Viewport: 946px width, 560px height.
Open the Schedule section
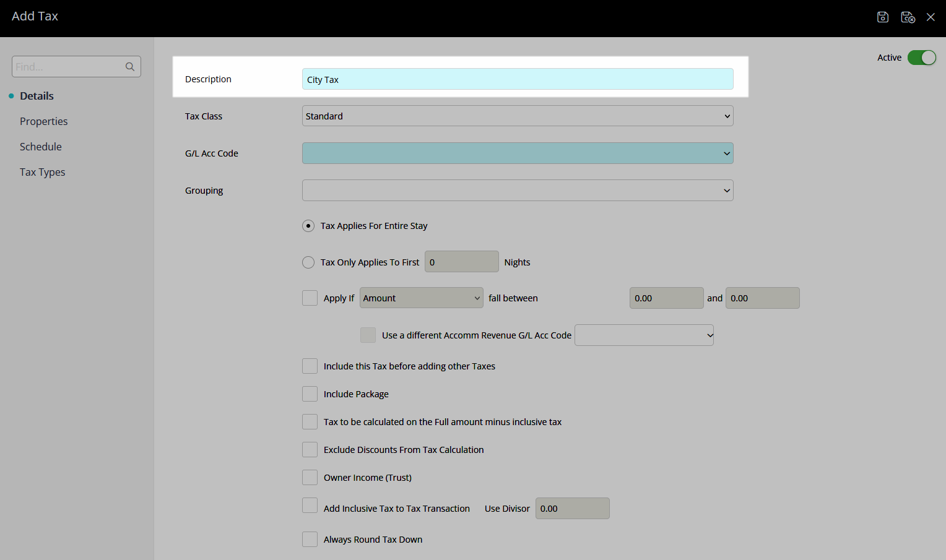[x=41, y=147]
